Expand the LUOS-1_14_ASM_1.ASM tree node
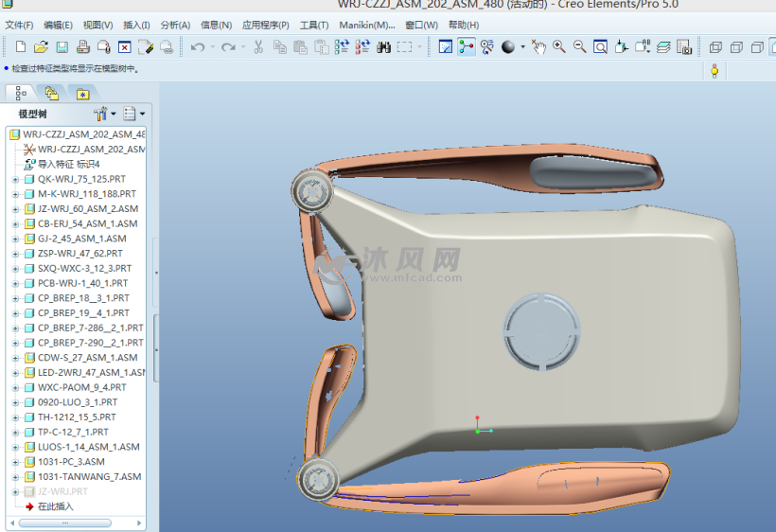776x532 pixels. (15, 447)
